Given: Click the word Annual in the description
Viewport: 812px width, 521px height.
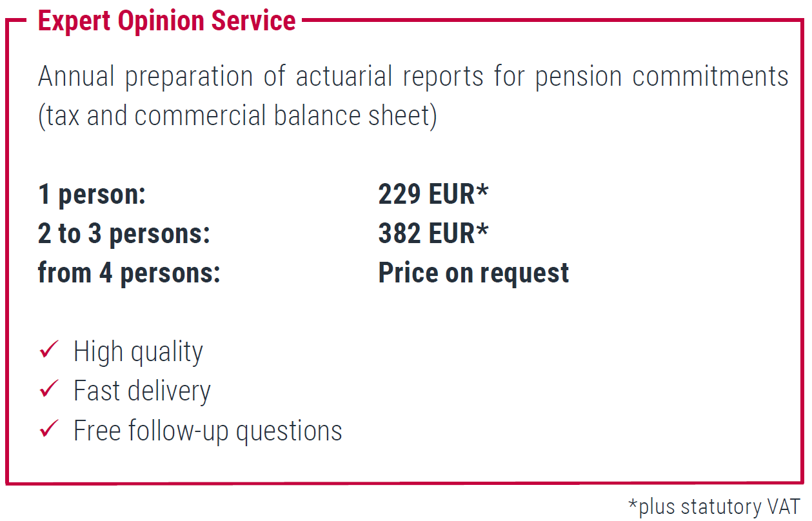Looking at the screenshot, I should (x=77, y=77).
